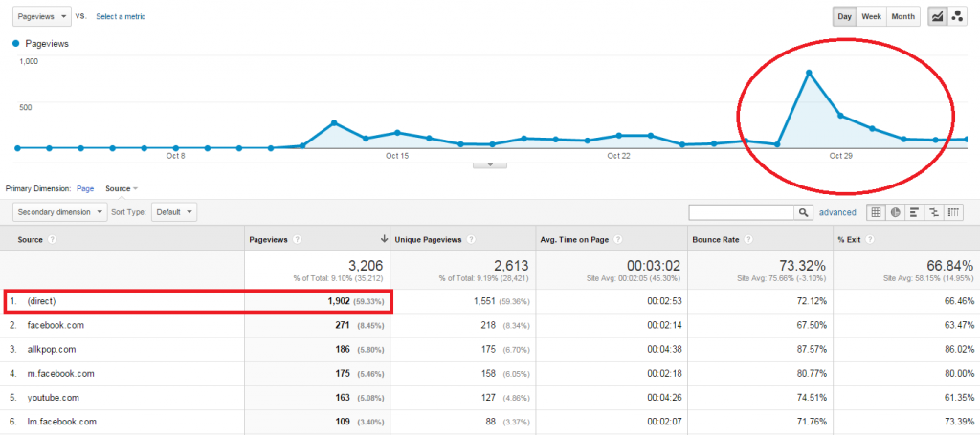Sort by Source column header

31,240
